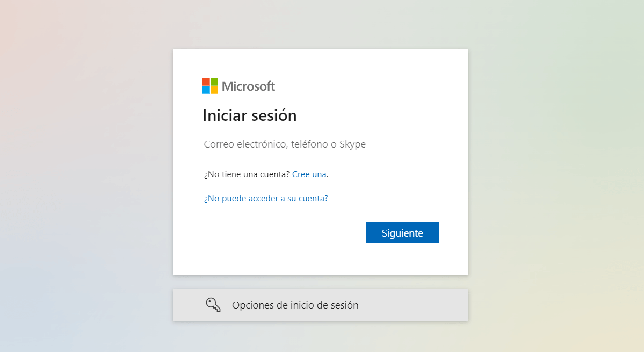Click the word "Skype" in the placeholder

click(352, 144)
